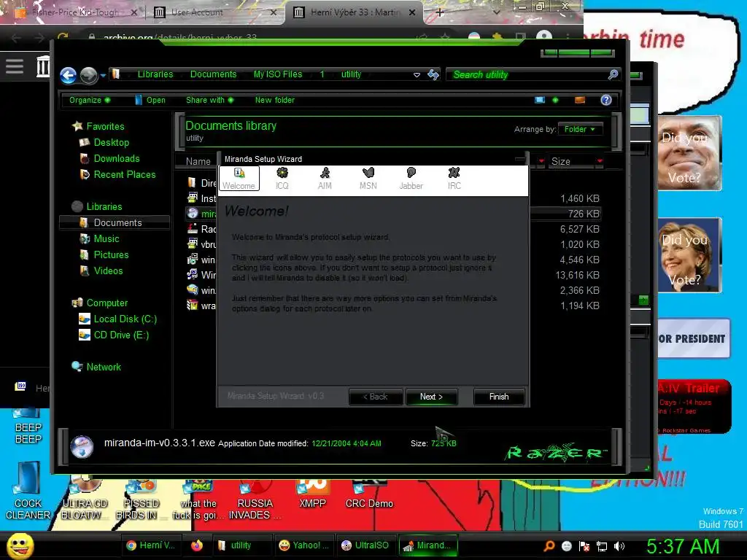Screen dimensions: 747x560
Task: Click the Finish button
Action: [x=499, y=397]
